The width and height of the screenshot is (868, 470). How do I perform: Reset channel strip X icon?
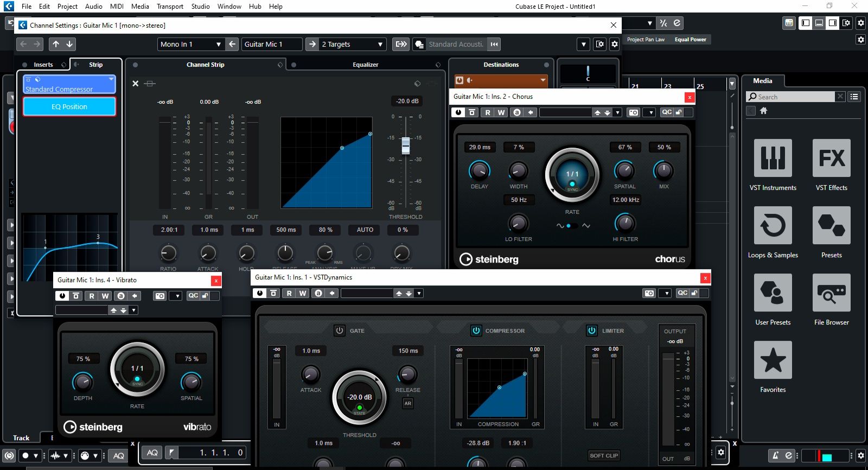coord(136,84)
